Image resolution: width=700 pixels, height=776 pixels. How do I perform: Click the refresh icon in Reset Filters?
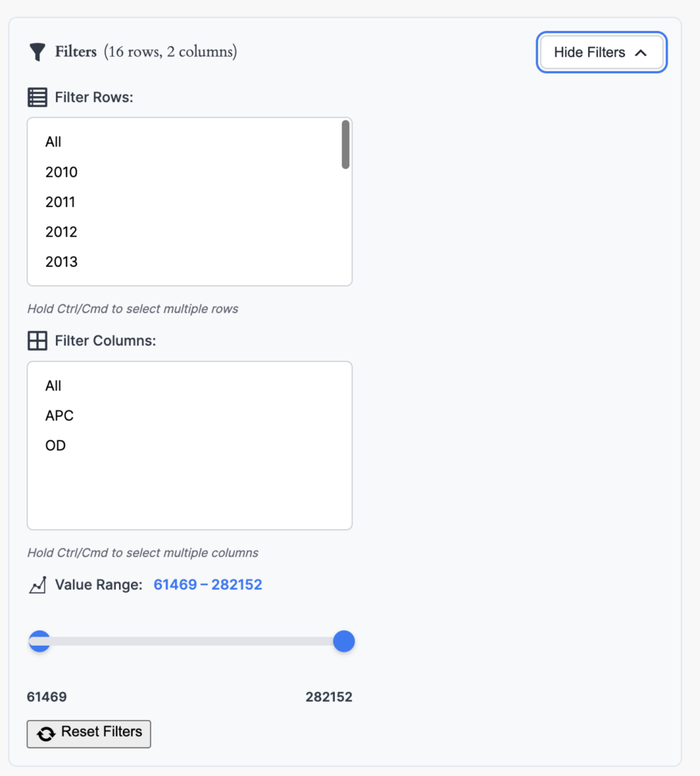[45, 734]
